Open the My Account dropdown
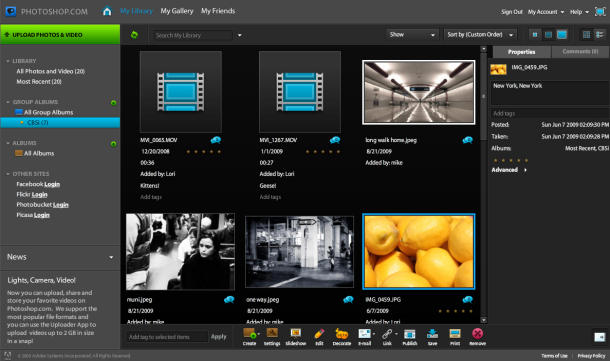Image resolution: width=610 pixels, height=361 pixels. (546, 12)
